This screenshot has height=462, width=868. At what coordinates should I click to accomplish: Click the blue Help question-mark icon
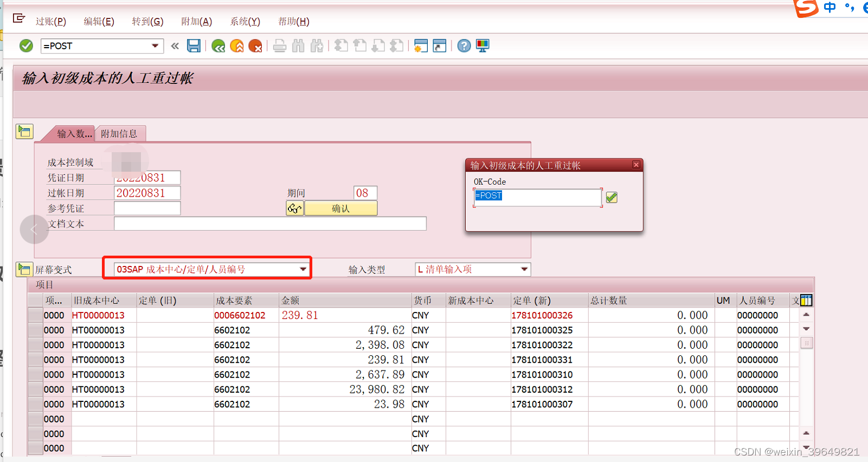(464, 46)
